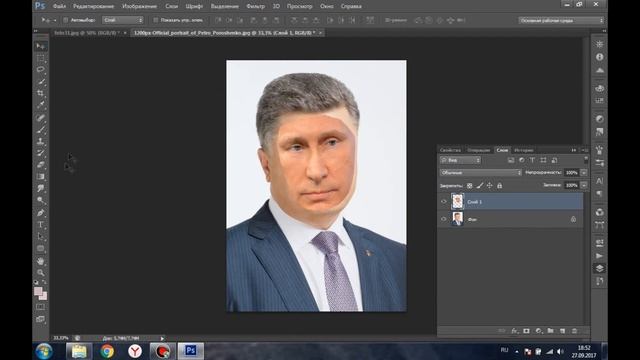Image resolution: width=640 pixels, height=360 pixels.
Task: Add a layer mask to Слой 1
Action: click(526, 331)
